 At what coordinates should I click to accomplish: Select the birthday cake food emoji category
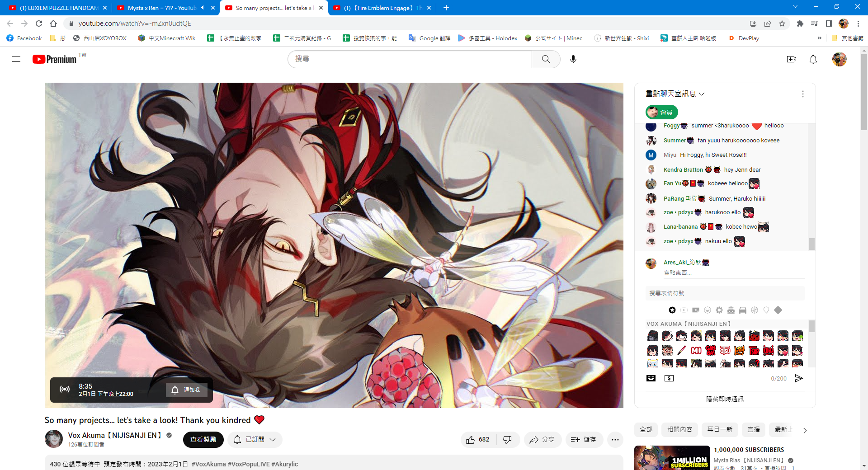(731, 310)
